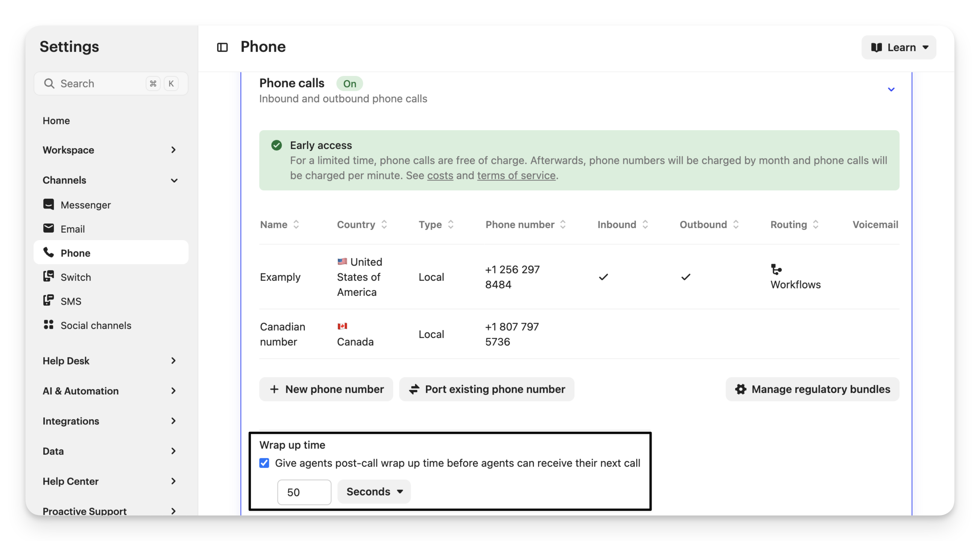Click Local type in Examply row
Viewport: 980px width, 541px height.
(x=431, y=277)
